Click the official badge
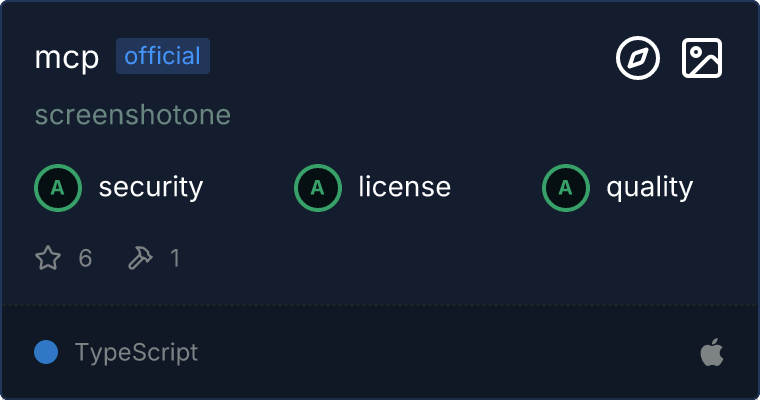This screenshot has height=400, width=760. [x=163, y=56]
